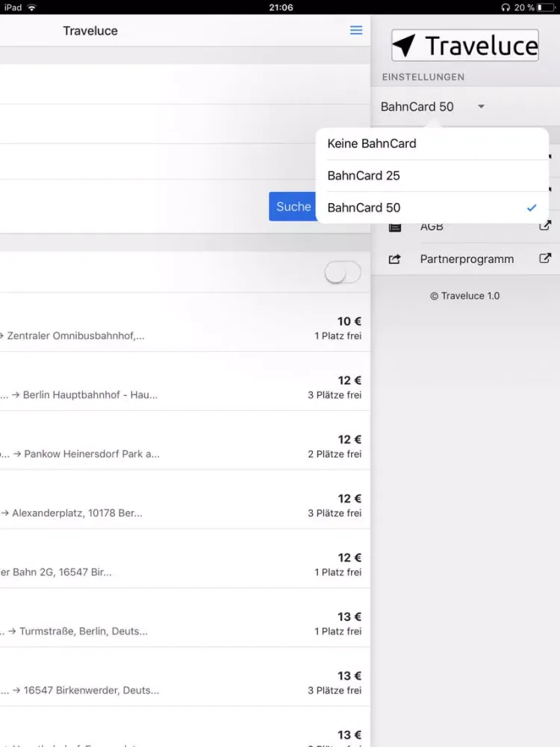Open the Alexanderplatz, 10178 ride
This screenshot has width=560, height=747.
(184, 499)
